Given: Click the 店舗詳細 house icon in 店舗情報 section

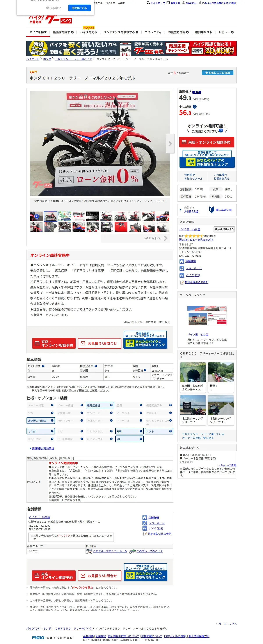Looking at the screenshot, I should tap(145, 517).
